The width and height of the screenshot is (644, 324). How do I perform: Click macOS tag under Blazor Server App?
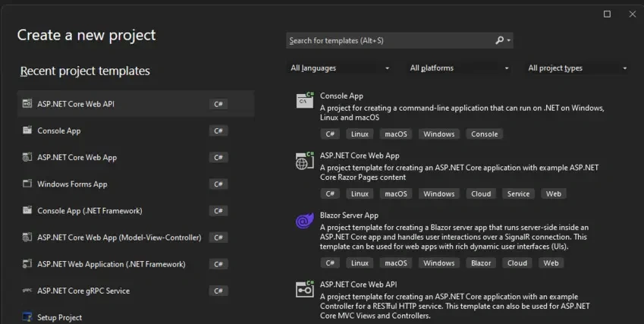coord(395,263)
